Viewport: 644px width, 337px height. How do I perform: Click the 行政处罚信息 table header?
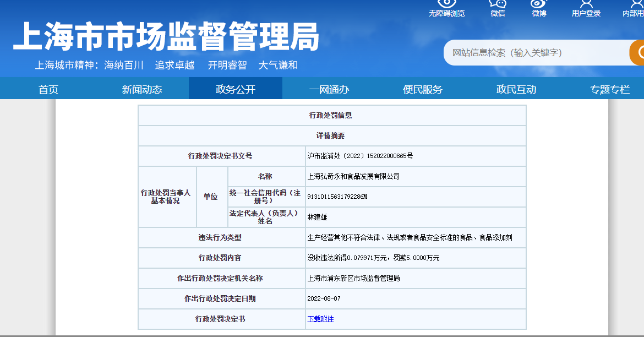[x=332, y=116]
